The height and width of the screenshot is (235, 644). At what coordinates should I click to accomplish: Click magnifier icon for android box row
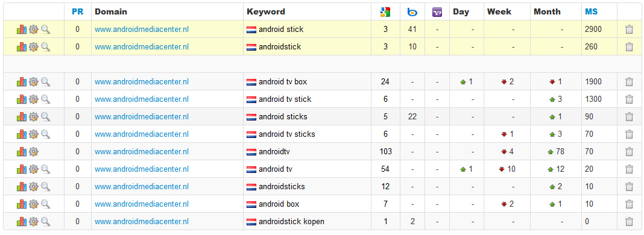click(45, 204)
